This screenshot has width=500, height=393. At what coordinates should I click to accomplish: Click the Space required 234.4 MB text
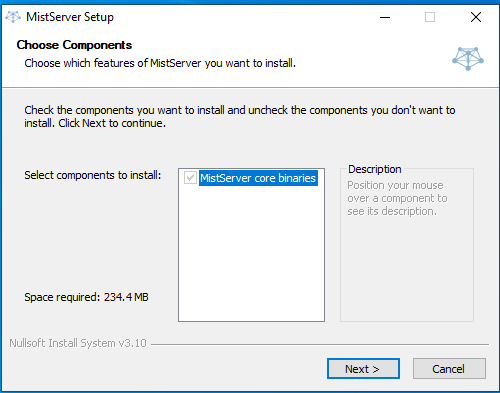click(x=86, y=297)
